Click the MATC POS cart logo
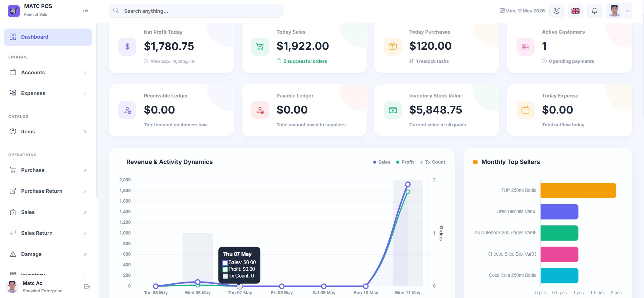The image size is (644, 298). pyautogui.click(x=13, y=11)
